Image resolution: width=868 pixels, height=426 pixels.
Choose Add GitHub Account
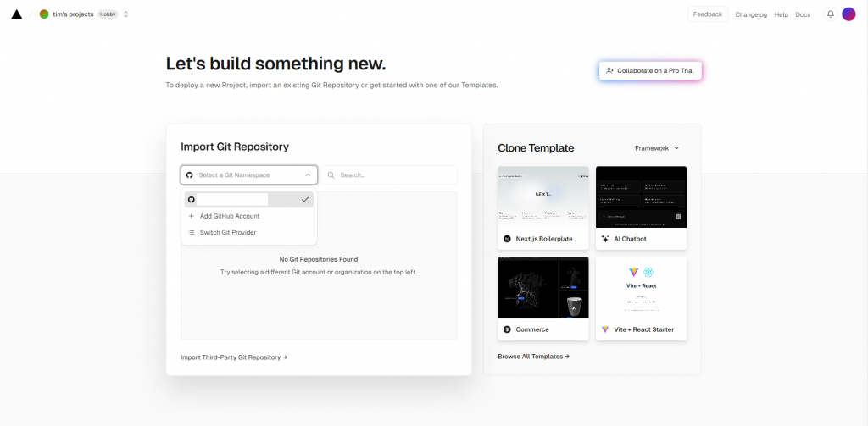[248, 216]
